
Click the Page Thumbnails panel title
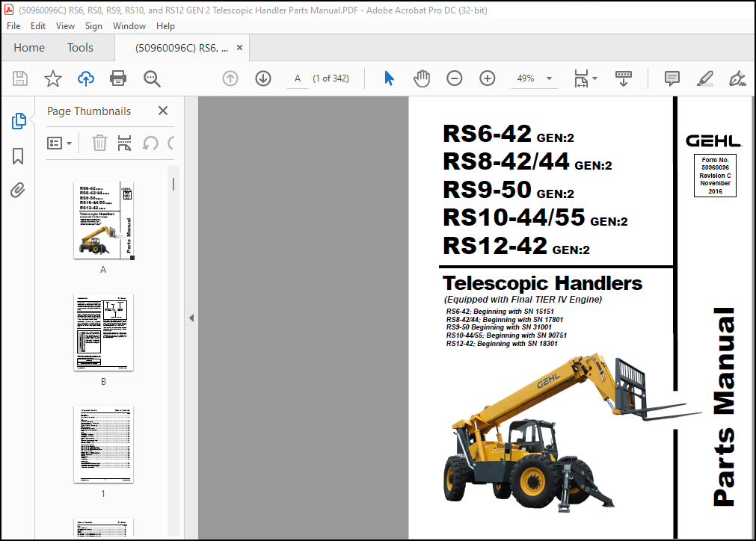pyautogui.click(x=89, y=111)
